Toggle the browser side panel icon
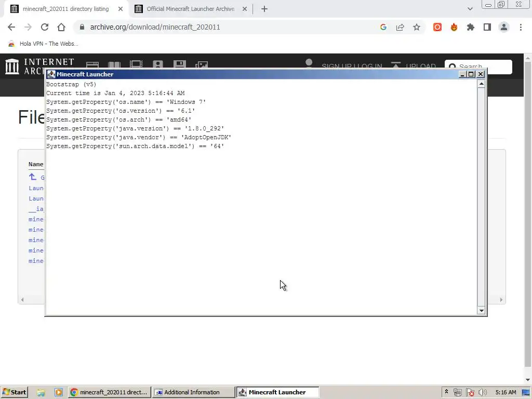This screenshot has height=399, width=532. (487, 27)
